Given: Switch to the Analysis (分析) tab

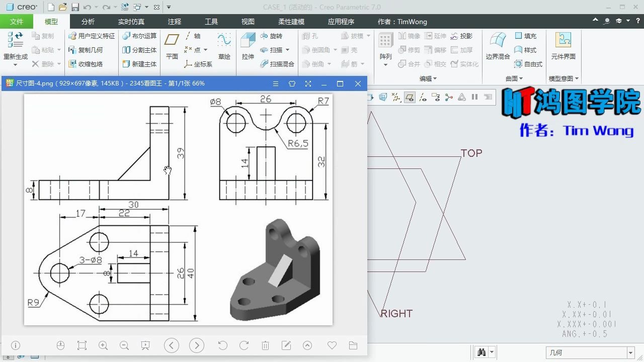Looking at the screenshot, I should tap(88, 22).
